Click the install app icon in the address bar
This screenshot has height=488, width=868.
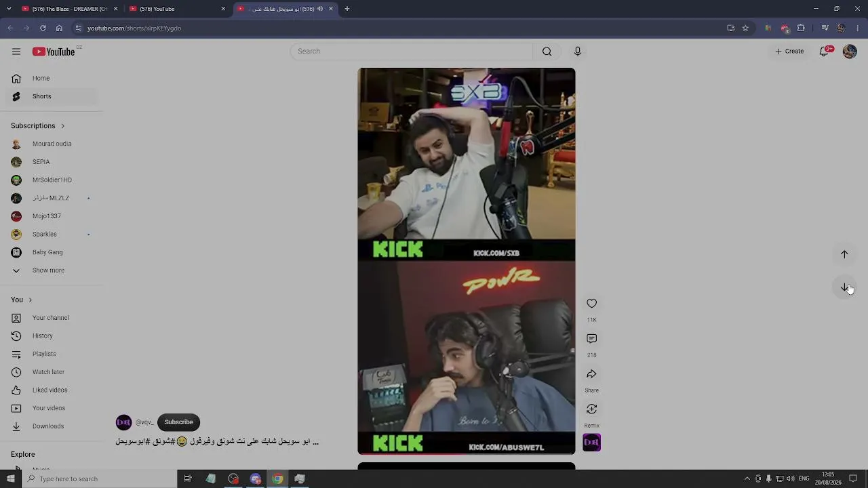click(730, 28)
